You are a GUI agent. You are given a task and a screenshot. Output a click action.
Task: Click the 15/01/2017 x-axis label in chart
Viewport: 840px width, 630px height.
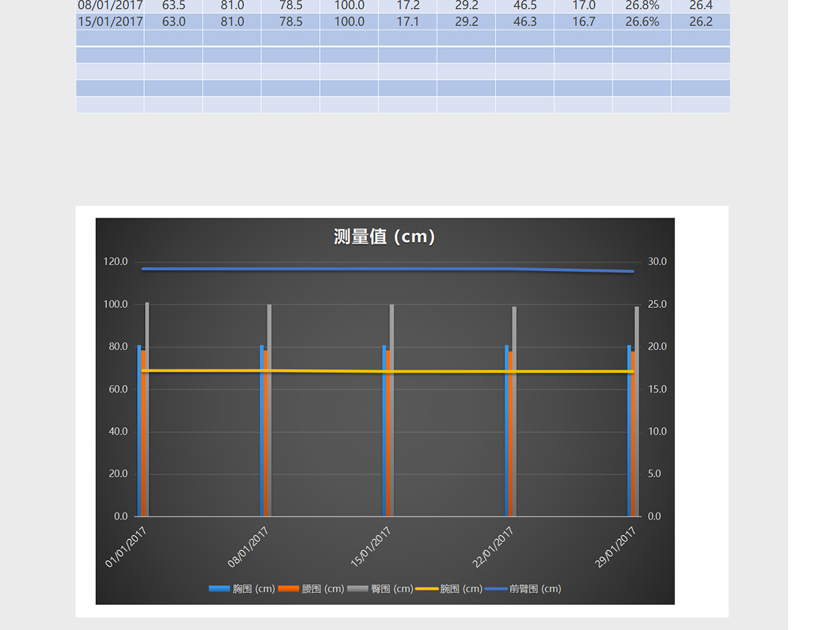[x=371, y=547]
